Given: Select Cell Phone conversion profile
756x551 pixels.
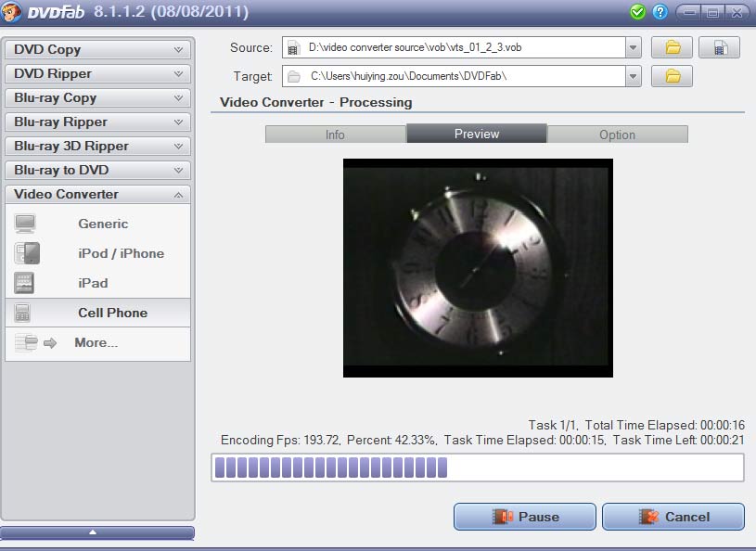Looking at the screenshot, I should pos(98,313).
